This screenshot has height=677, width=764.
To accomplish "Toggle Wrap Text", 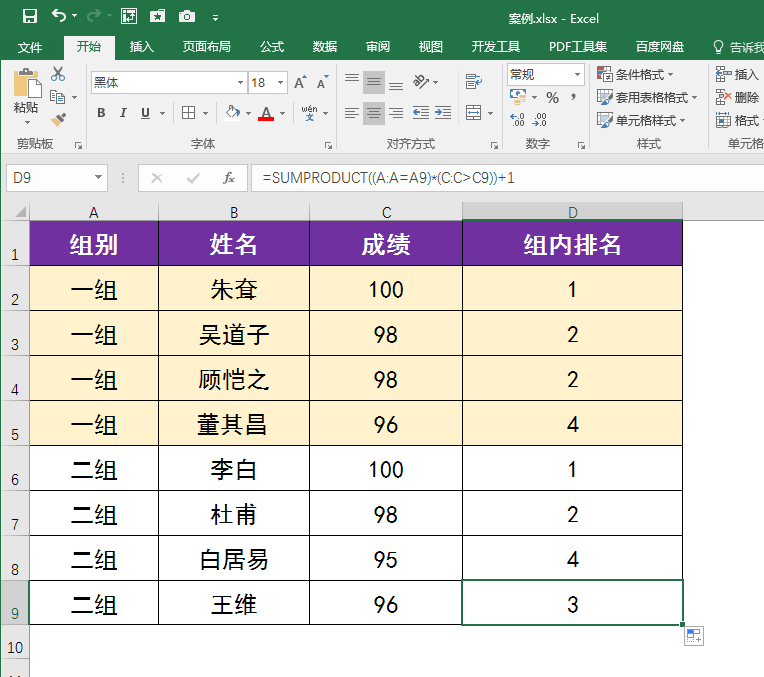I will [x=474, y=81].
